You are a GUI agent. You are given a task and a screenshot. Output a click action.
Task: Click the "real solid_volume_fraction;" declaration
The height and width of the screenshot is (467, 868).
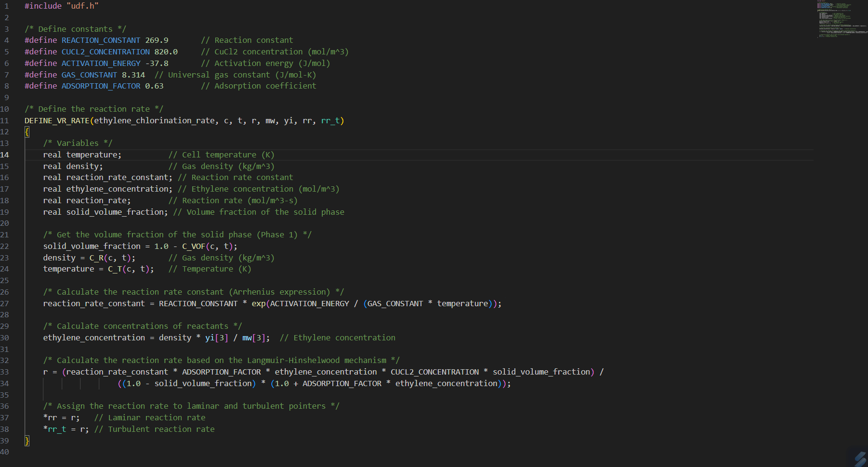tap(105, 212)
